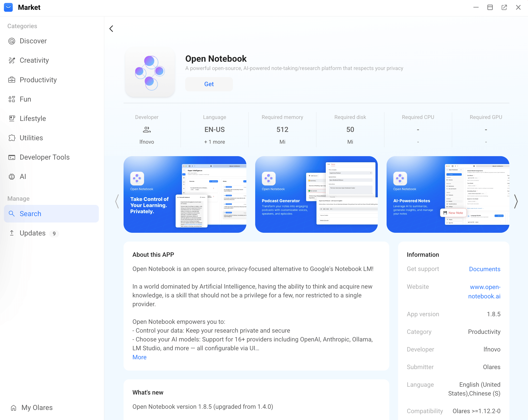Open www.open-notebook.ai website link
This screenshot has width=528, height=420.
click(x=484, y=292)
